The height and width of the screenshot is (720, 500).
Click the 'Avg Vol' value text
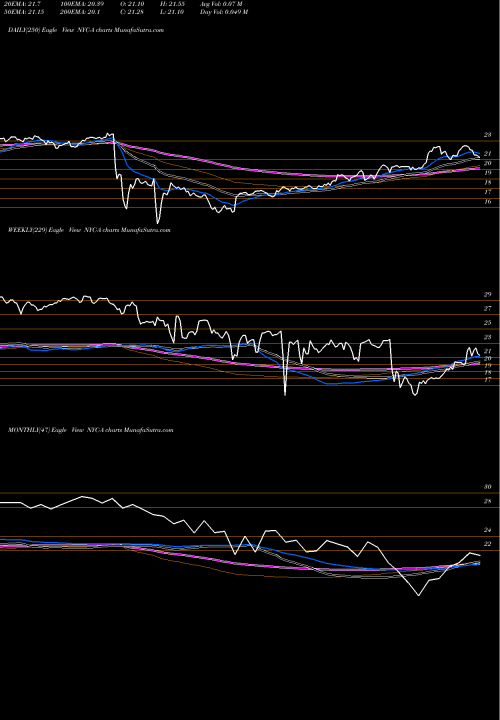pyautogui.click(x=221, y=4)
